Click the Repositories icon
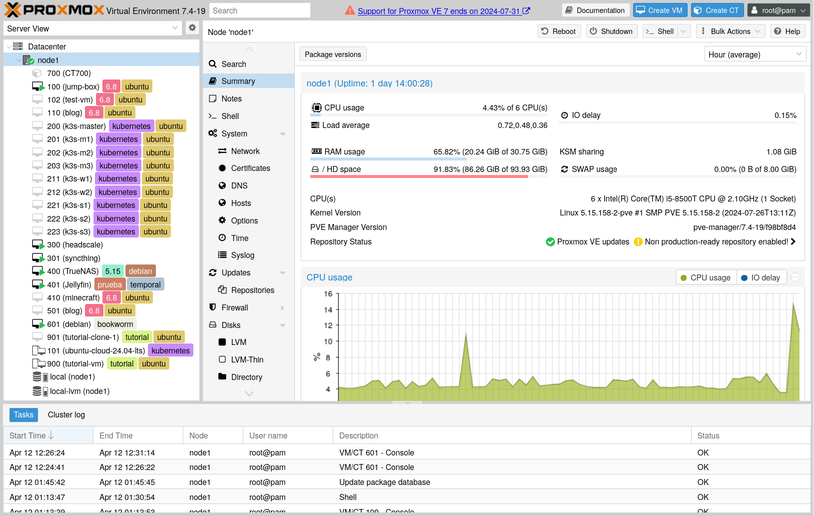This screenshot has width=814, height=516. tap(222, 290)
